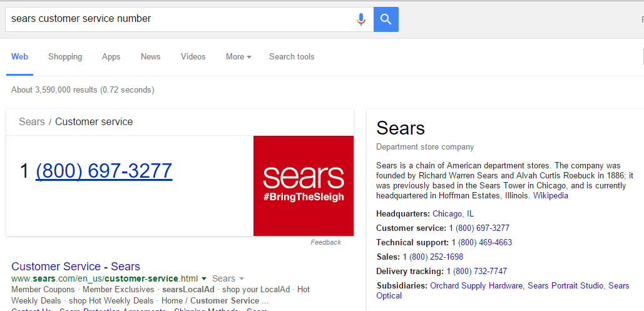Click 'Department store company' subtitle
The image size is (644, 311).
tap(425, 146)
